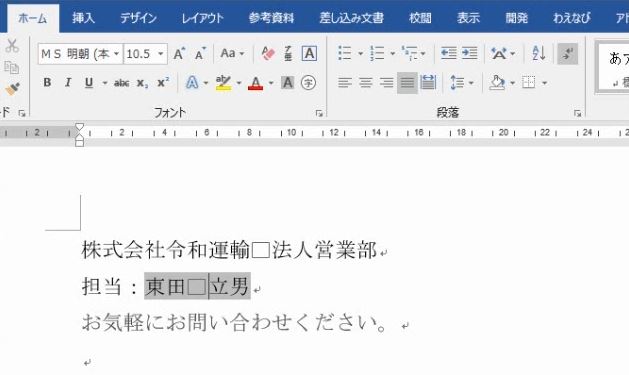Open the bullets list dropdown arrow
629x375 pixels.
click(x=360, y=53)
